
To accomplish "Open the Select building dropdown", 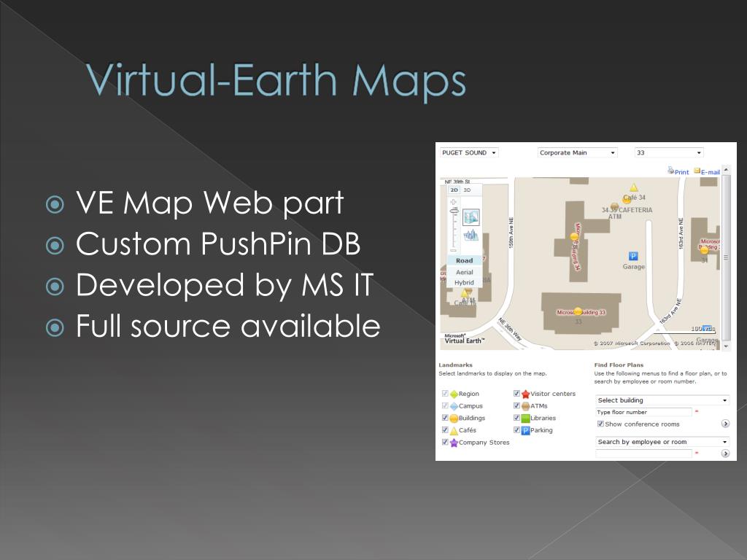I will 662,400.
